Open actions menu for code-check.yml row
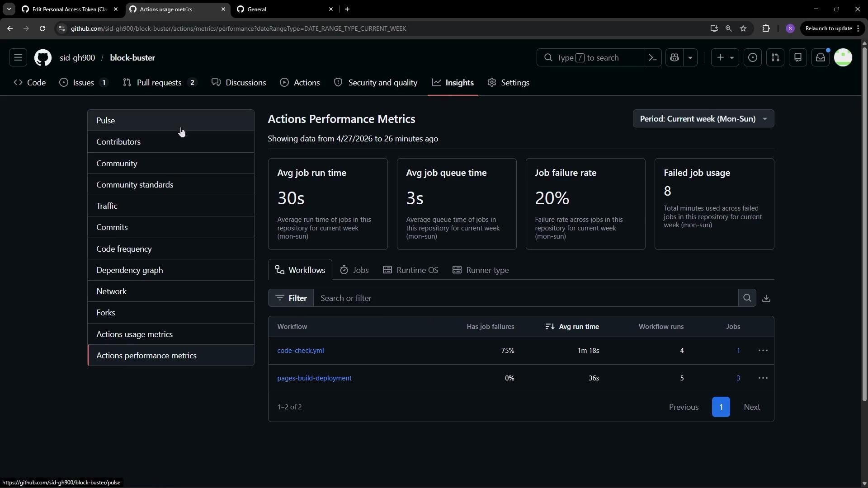 tap(763, 351)
